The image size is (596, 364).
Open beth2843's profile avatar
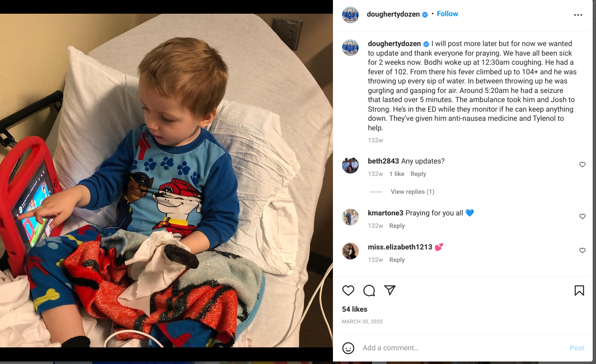[x=350, y=165]
